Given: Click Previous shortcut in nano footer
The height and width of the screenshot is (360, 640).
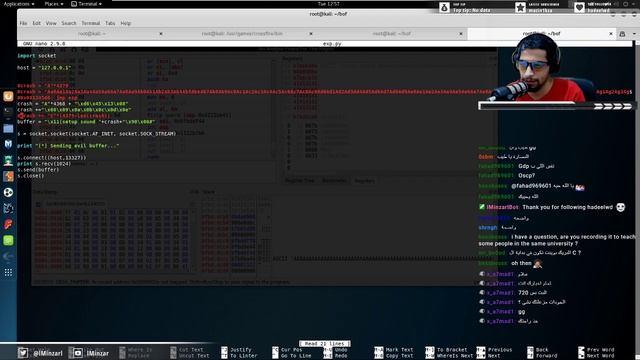Looking at the screenshot, I should tap(500, 350).
